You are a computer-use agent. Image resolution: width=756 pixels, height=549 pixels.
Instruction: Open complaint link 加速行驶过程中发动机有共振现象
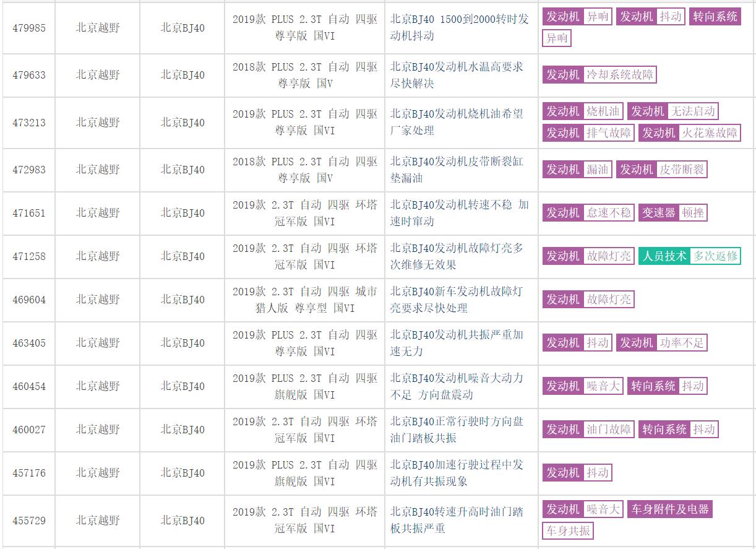click(457, 473)
